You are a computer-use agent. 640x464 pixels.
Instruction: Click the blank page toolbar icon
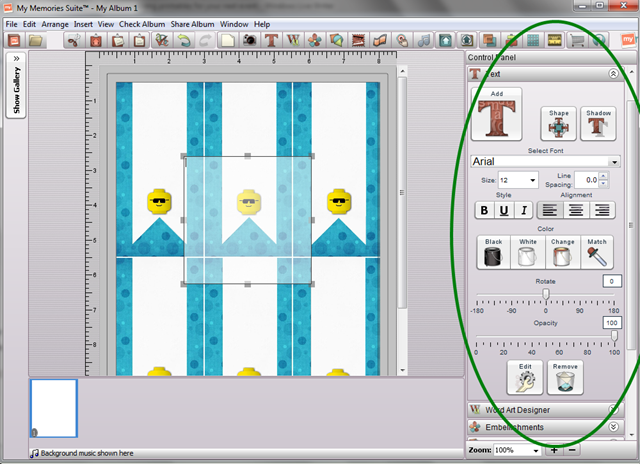click(228, 40)
